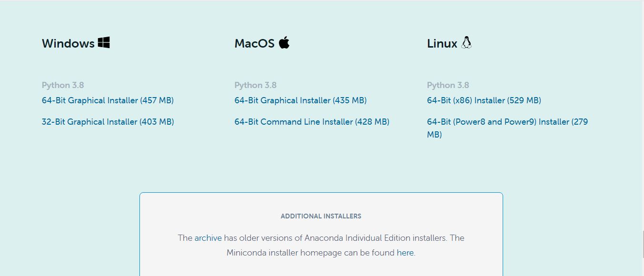Download Windows 64-Bit Graphical Installer (457 MB)
This screenshot has width=644, height=276.
click(x=108, y=100)
